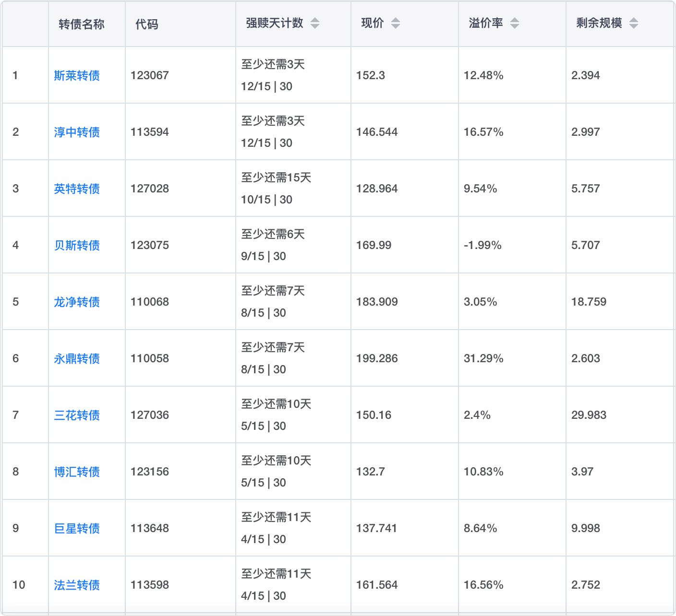Click remaining scale cell 29.983

click(x=589, y=415)
